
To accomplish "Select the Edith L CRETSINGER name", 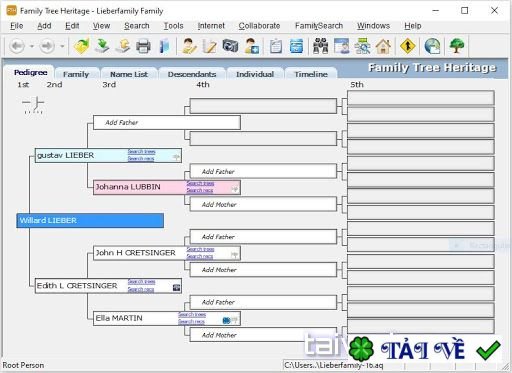I will (77, 286).
